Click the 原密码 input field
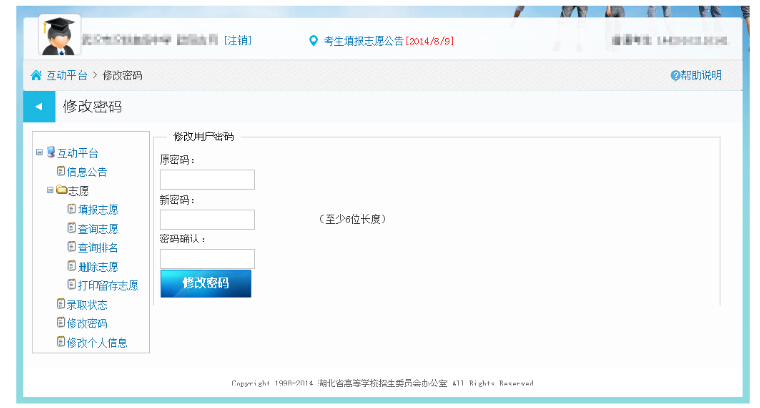 207,180
